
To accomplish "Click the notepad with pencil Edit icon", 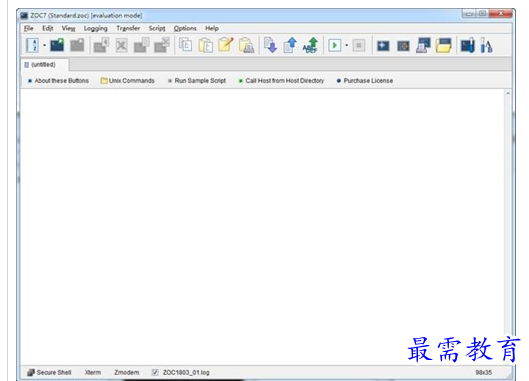I will 226,45.
